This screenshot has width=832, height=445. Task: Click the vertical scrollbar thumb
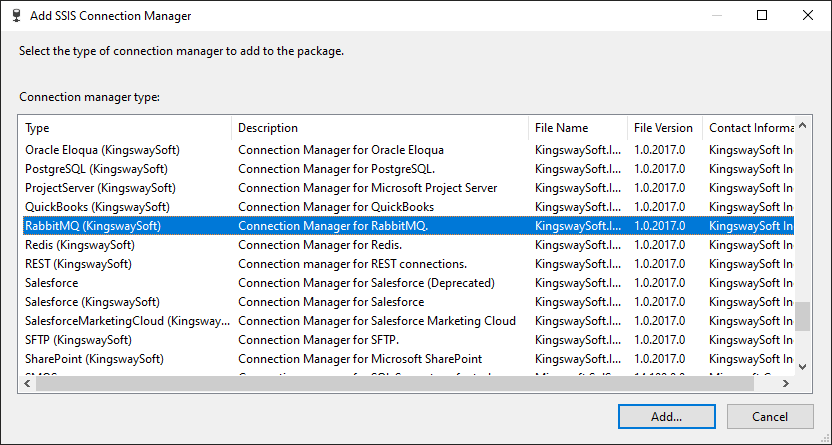coord(802,317)
